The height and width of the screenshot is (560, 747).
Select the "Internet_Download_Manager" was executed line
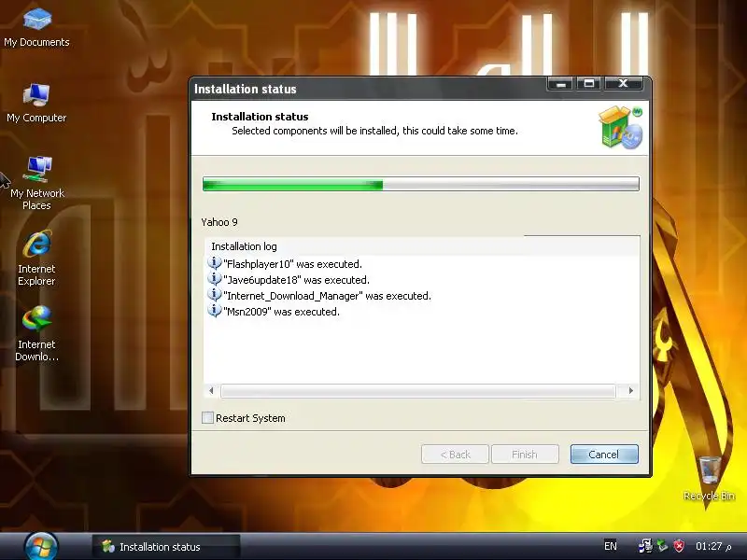click(327, 296)
